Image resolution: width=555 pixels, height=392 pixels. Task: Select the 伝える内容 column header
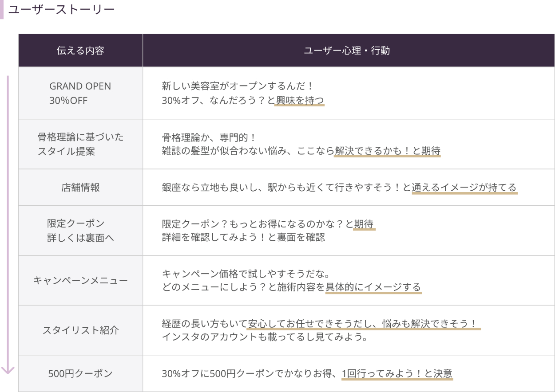click(80, 51)
